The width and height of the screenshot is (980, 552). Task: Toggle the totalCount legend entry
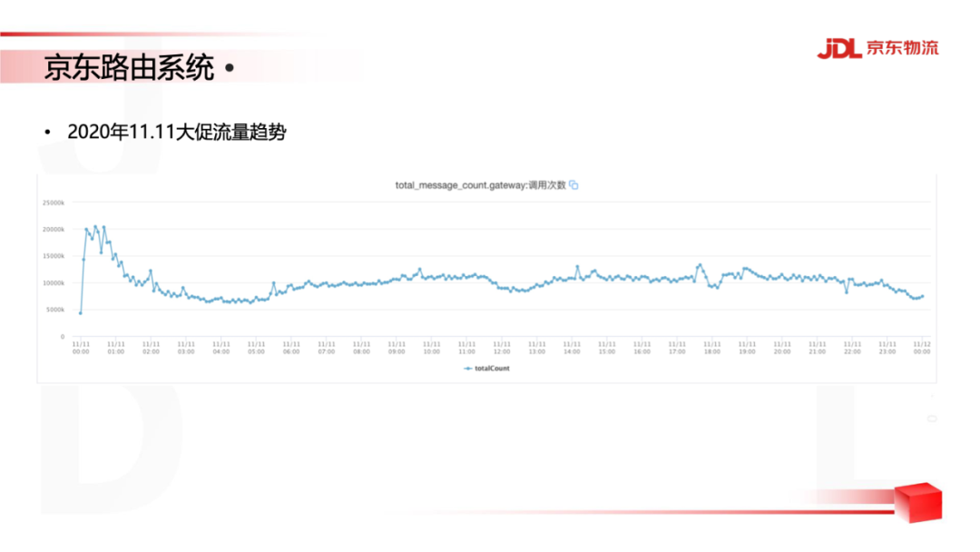coord(487,369)
